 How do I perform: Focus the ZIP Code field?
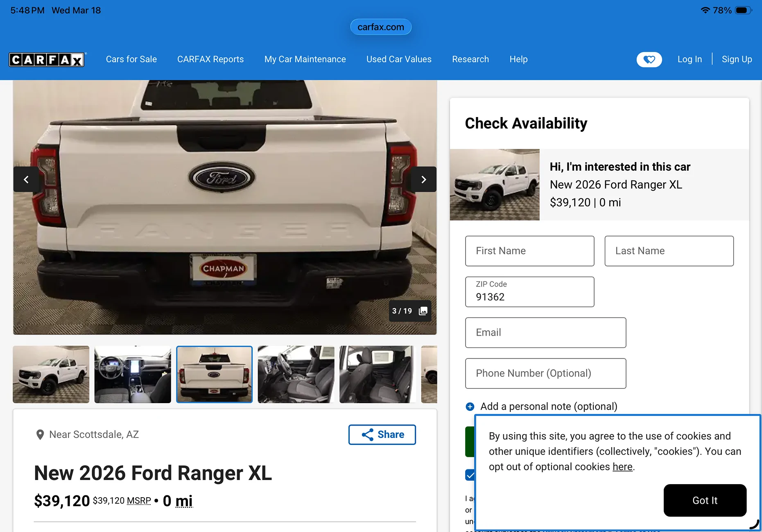point(529,292)
